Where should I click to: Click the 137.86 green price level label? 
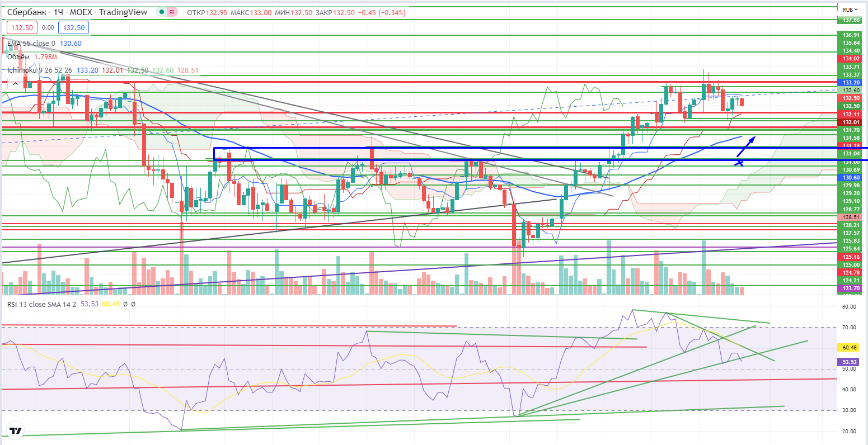(851, 20)
